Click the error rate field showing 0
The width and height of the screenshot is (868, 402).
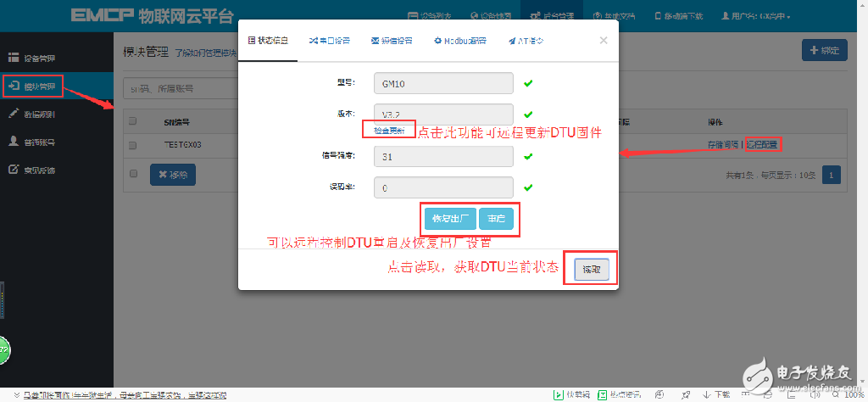click(443, 187)
